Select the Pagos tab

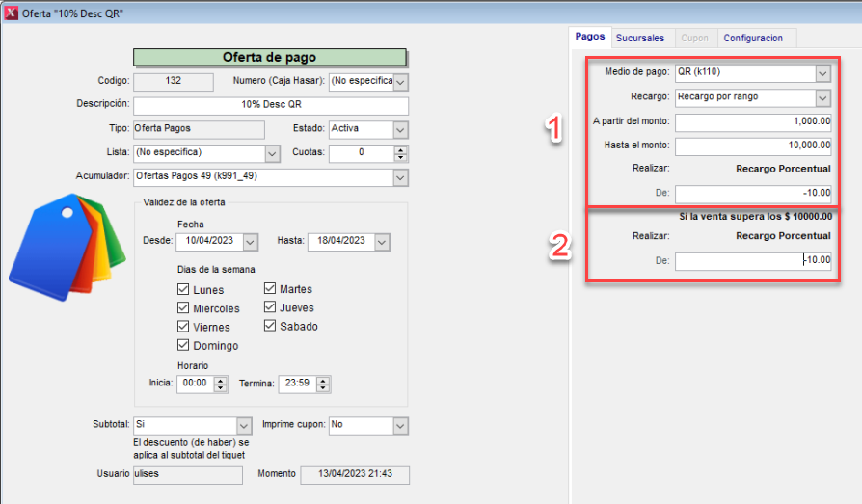(x=590, y=37)
